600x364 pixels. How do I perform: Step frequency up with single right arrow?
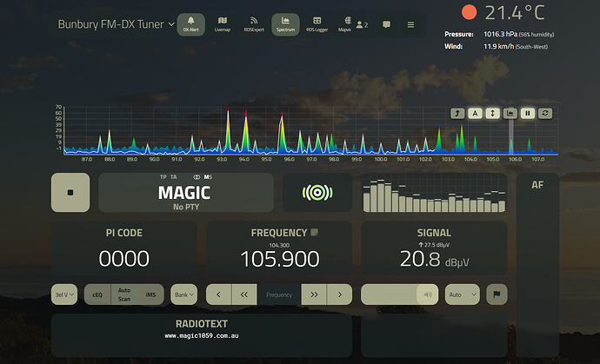[x=340, y=295]
